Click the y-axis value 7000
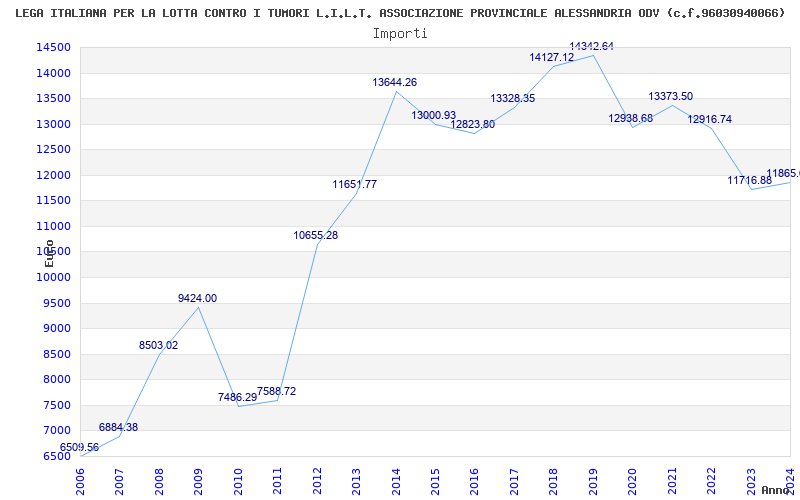 pyautogui.click(x=56, y=431)
